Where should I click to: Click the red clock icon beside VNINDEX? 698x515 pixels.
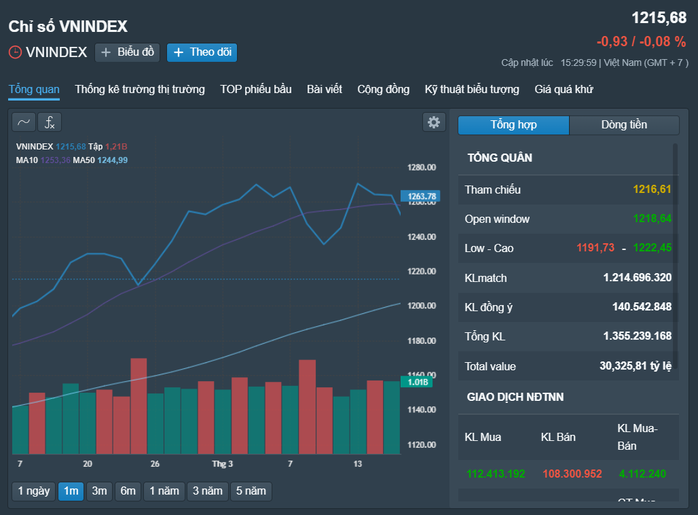coord(15,52)
